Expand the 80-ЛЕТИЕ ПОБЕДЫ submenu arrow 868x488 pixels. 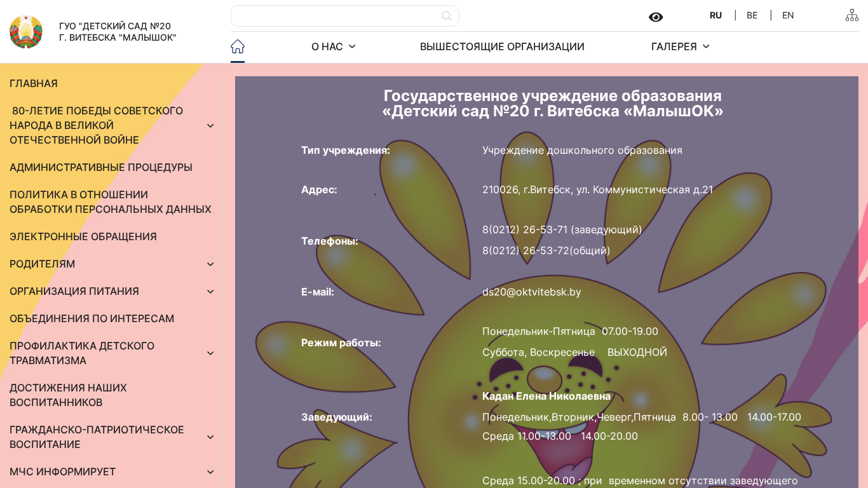pyautogui.click(x=210, y=125)
